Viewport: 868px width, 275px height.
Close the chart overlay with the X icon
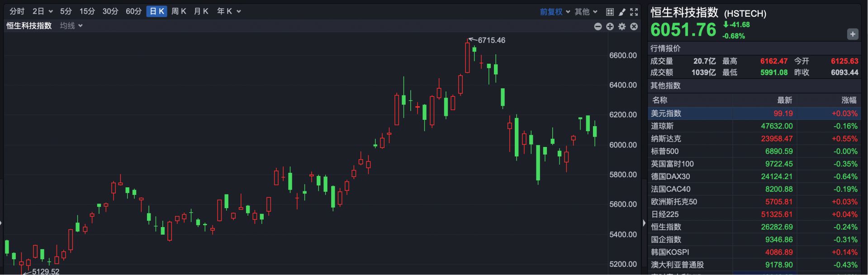pyautogui.click(x=634, y=27)
